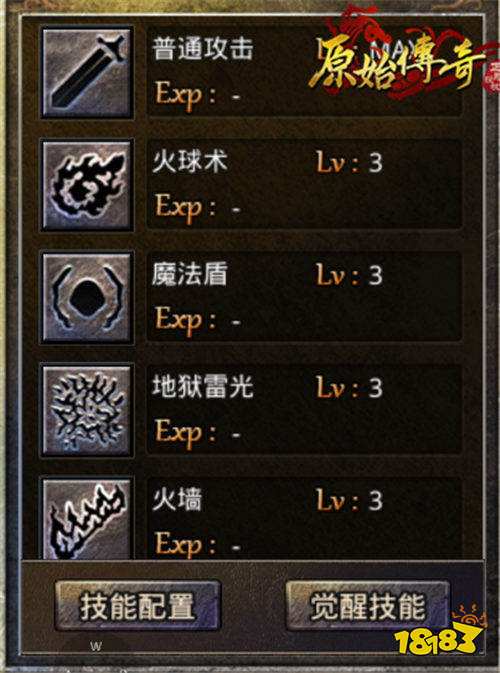The width and height of the screenshot is (500, 673).
Task: Click the 火墙 skill name label
Action: [x=177, y=500]
